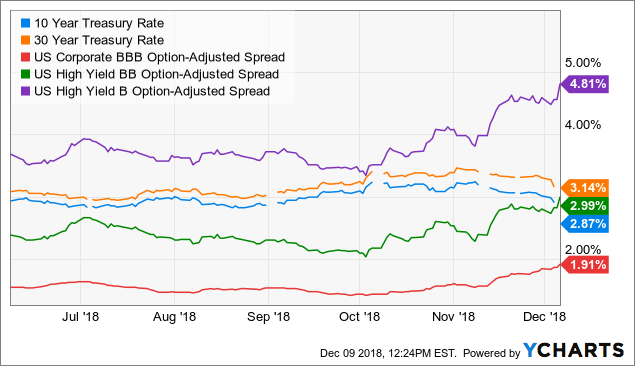Click the red 1.91% value tag

point(585,265)
